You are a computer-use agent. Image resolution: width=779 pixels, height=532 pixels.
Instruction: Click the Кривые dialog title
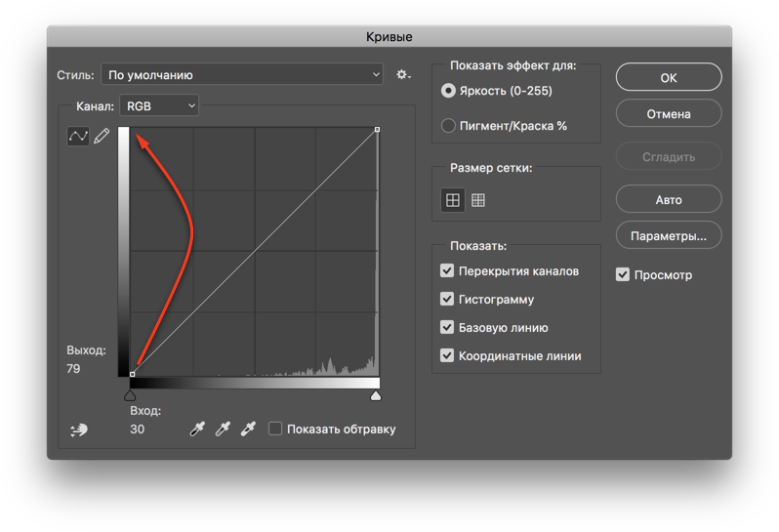[389, 37]
